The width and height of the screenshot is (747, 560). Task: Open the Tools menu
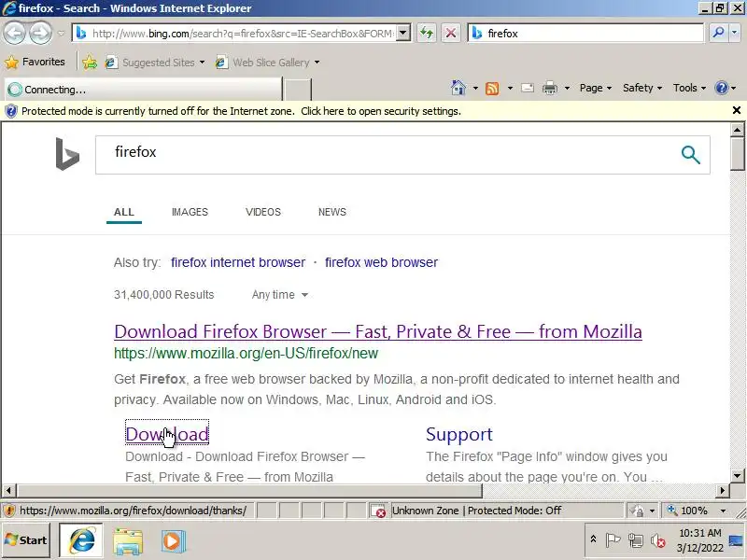coord(689,88)
